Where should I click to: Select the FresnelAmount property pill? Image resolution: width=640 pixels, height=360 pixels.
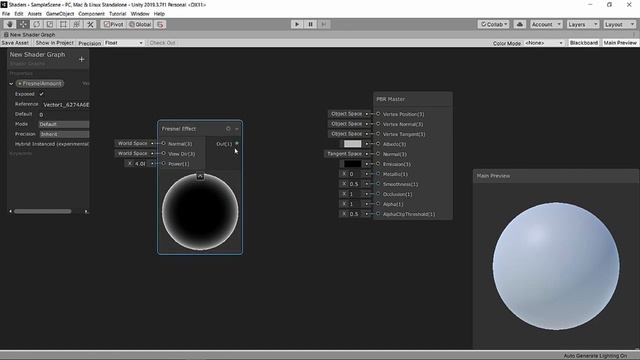click(x=40, y=84)
